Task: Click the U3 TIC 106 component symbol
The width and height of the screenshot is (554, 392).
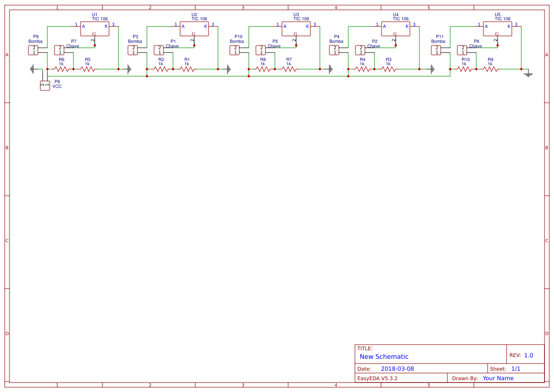Action: click(x=296, y=28)
